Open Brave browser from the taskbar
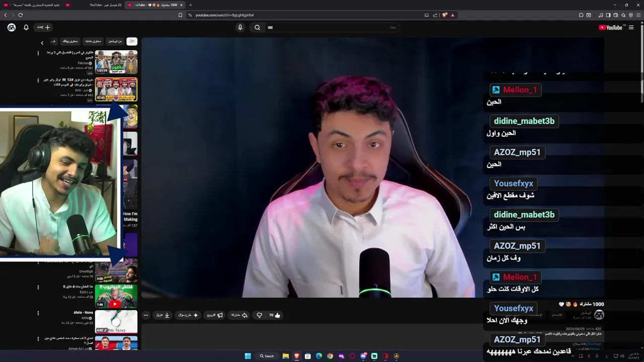Viewport: 644px width, 362px height. [296, 356]
